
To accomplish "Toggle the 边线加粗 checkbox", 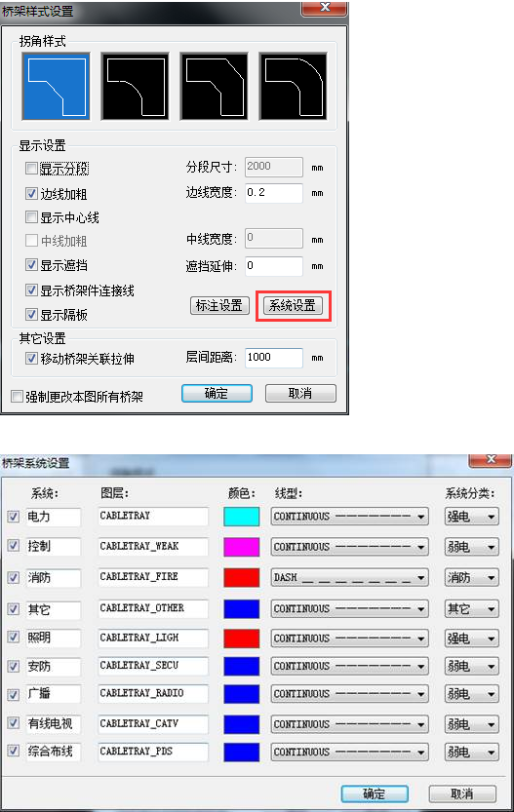I will coord(31,194).
